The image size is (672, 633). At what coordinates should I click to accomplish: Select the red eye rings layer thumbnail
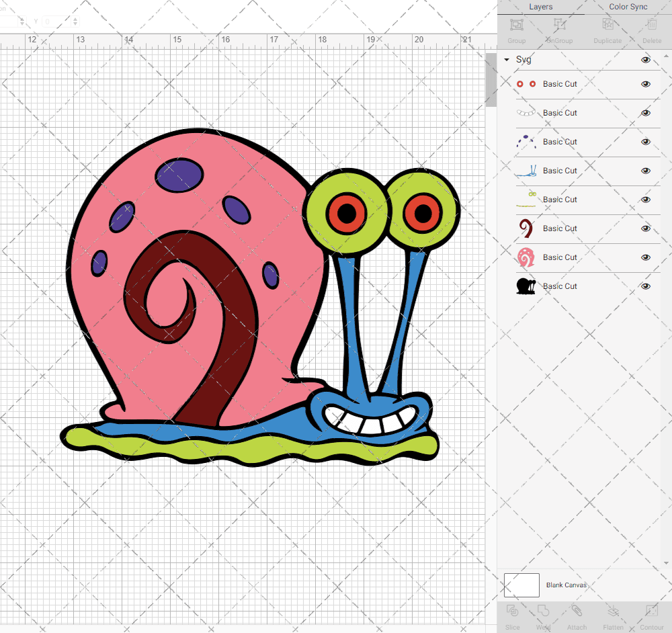tap(526, 84)
